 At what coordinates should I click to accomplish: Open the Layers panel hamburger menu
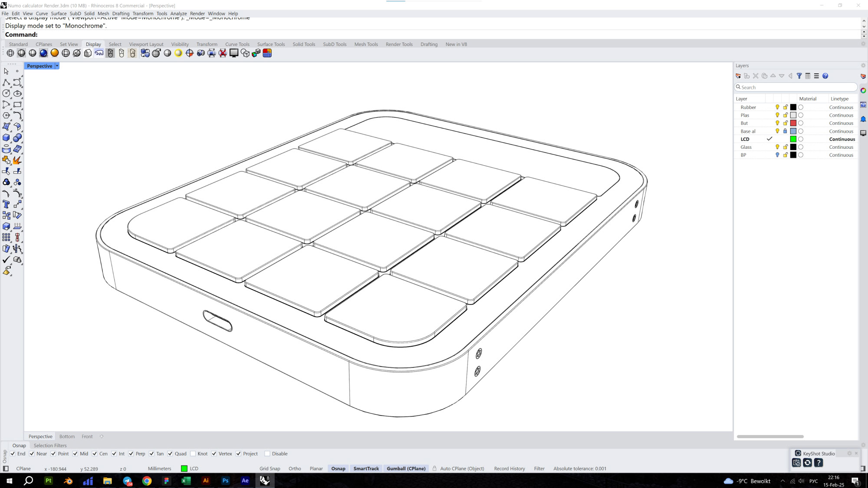[x=816, y=76]
